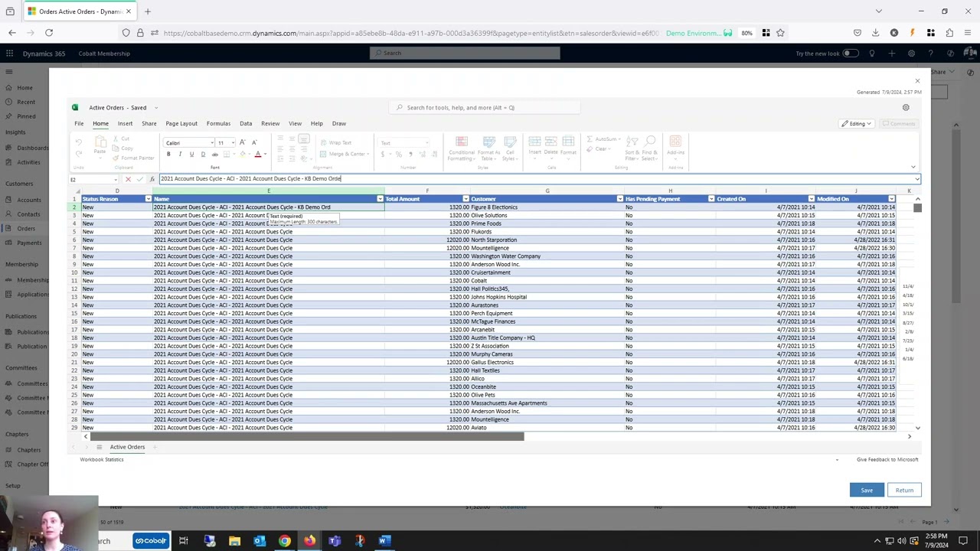This screenshot has height=551, width=980.
Task: Collapse the ribbon with the chevron
Action: click(913, 167)
